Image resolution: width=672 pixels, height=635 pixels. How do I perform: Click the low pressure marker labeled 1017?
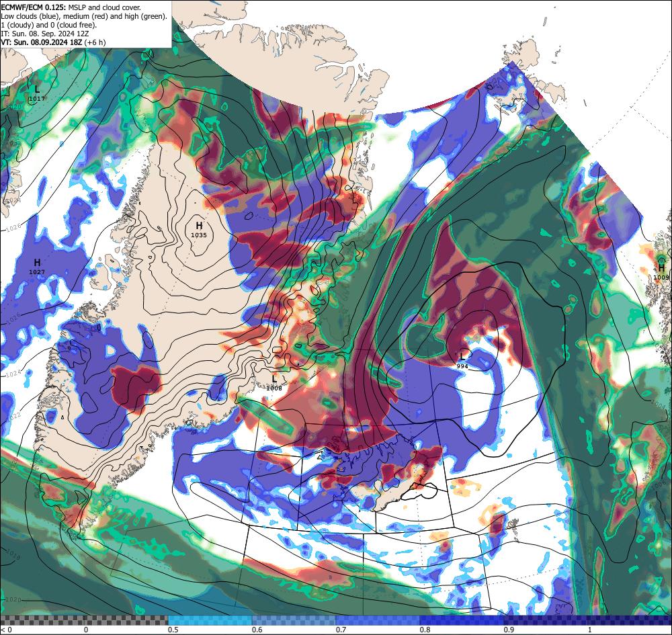tap(37, 93)
